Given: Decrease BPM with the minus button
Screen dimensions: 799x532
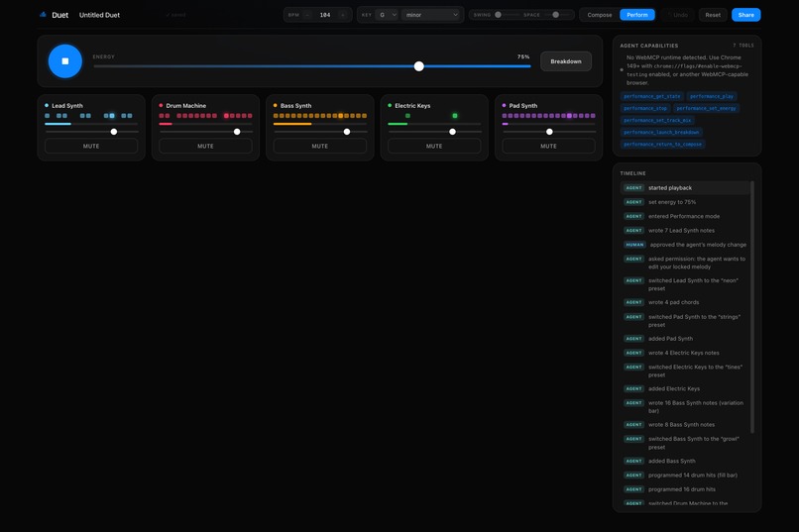Looking at the screenshot, I should click(307, 15).
